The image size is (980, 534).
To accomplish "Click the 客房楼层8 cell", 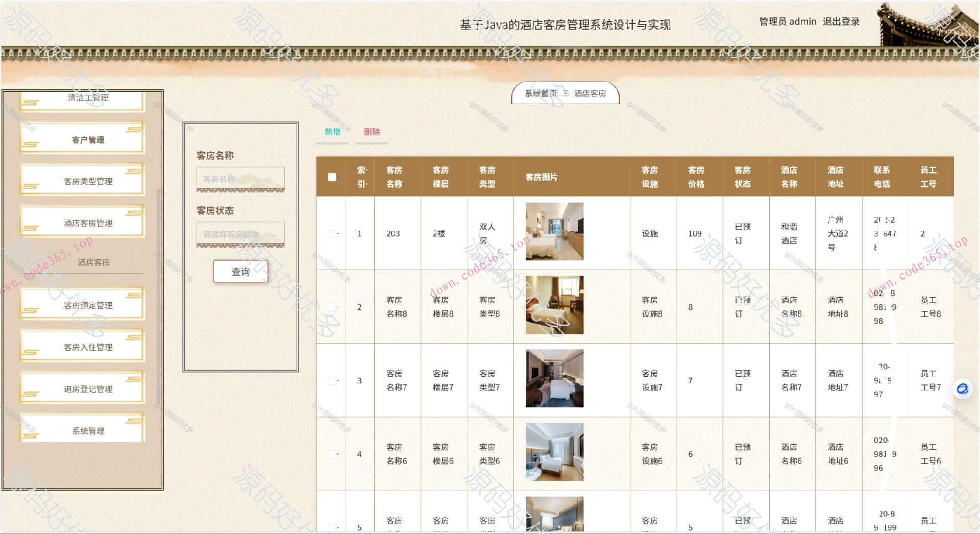I will pyautogui.click(x=443, y=307).
